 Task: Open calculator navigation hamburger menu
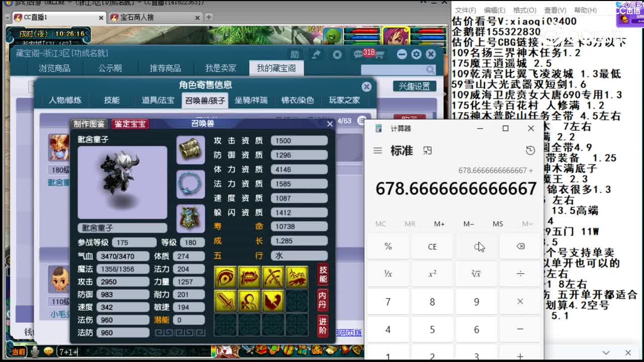[378, 150]
